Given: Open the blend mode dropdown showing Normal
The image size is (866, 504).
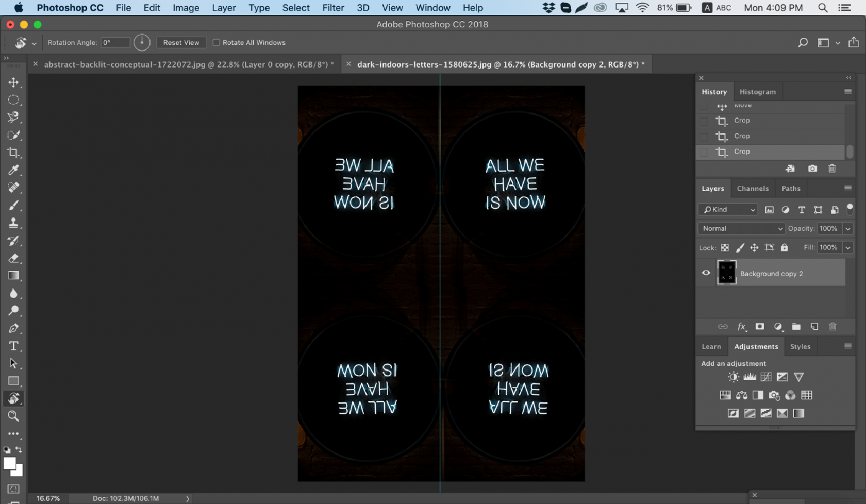Looking at the screenshot, I should [x=741, y=228].
